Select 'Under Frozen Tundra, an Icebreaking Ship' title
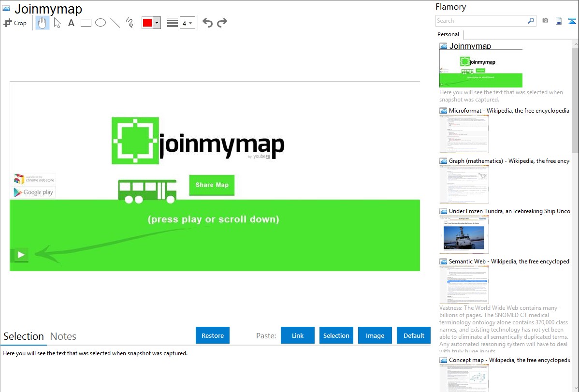 point(509,211)
